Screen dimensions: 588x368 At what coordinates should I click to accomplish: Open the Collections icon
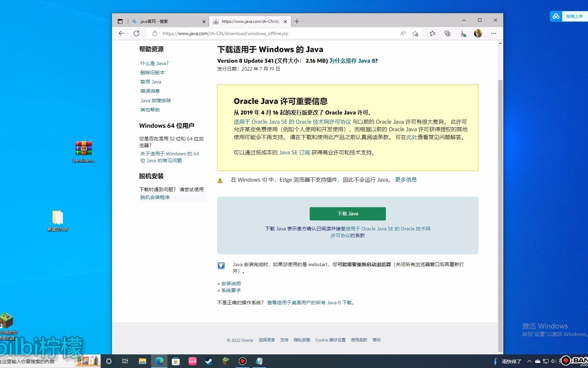447,33
